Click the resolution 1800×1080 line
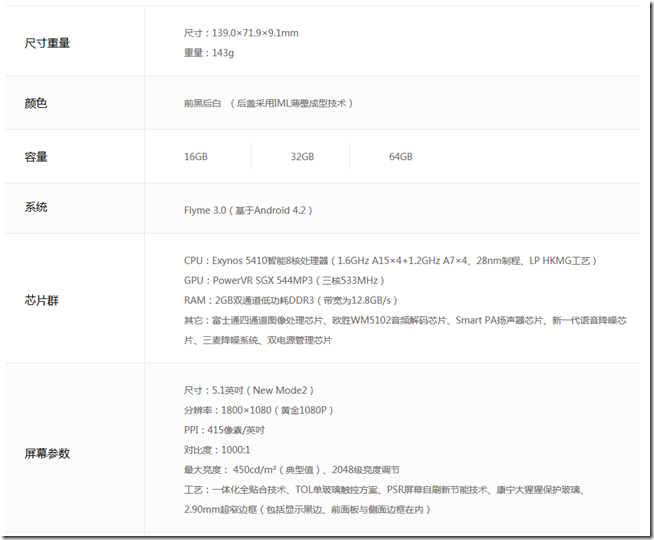Viewport: 654px width, 540px height. pyautogui.click(x=259, y=411)
